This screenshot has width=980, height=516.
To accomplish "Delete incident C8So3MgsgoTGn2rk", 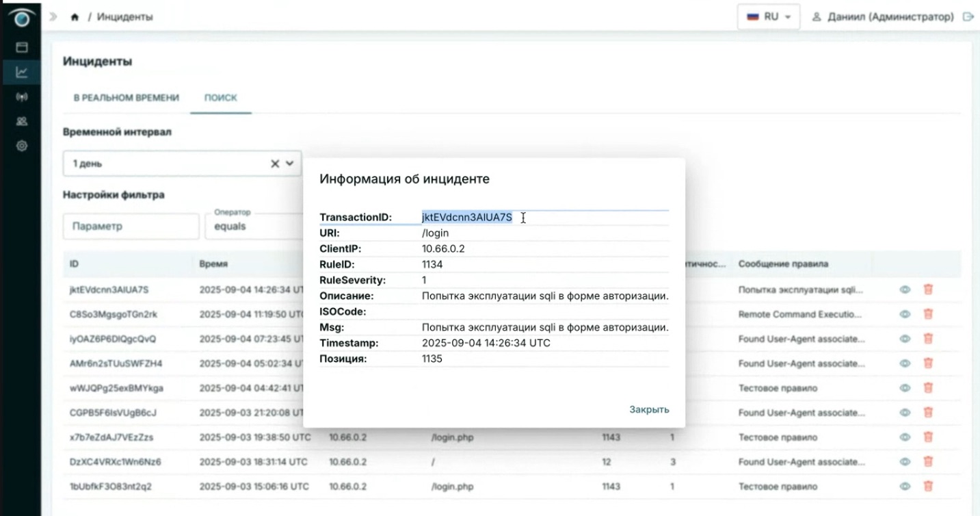I will click(x=928, y=314).
